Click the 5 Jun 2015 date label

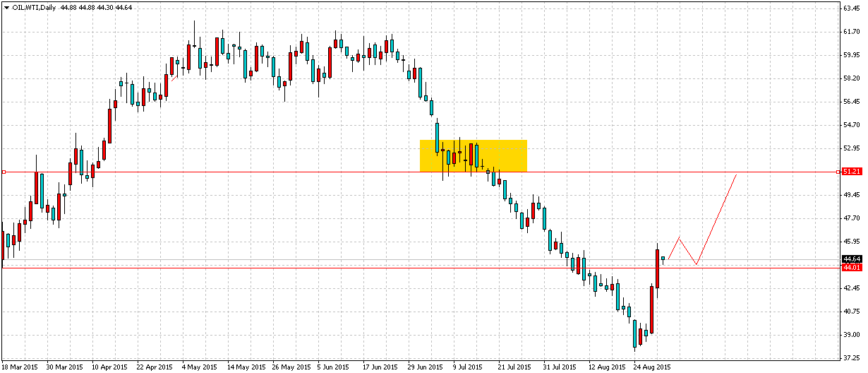pyautogui.click(x=332, y=367)
